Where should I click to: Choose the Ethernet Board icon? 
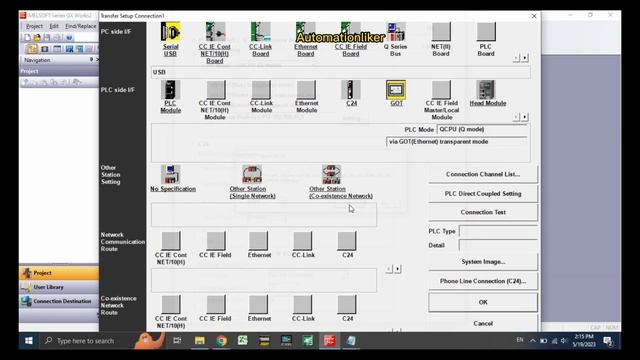point(306,32)
